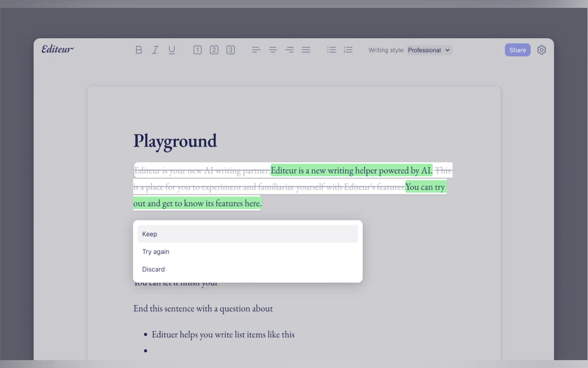This screenshot has width=588, height=368.
Task: Toggle italic formatting
Action: click(155, 50)
